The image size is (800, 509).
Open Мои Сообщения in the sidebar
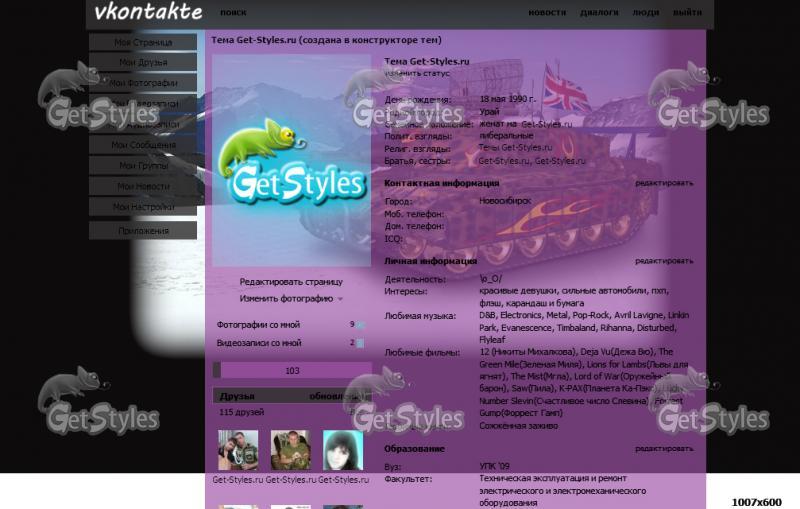point(143,145)
